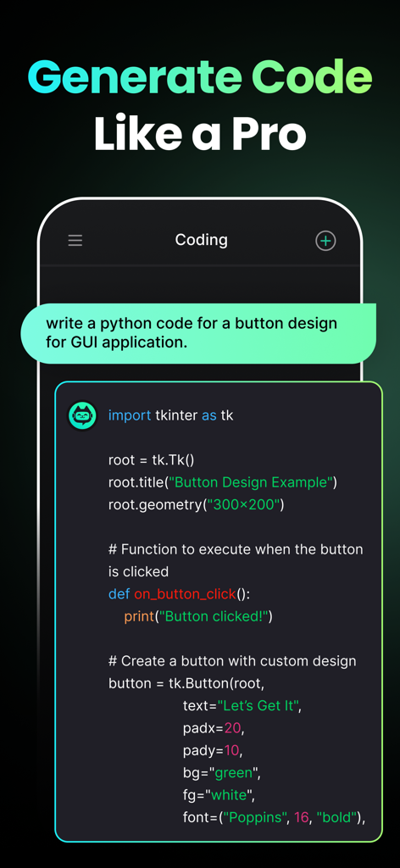400x868 pixels.
Task: Open the hamburger menu icon
Action: tap(75, 240)
